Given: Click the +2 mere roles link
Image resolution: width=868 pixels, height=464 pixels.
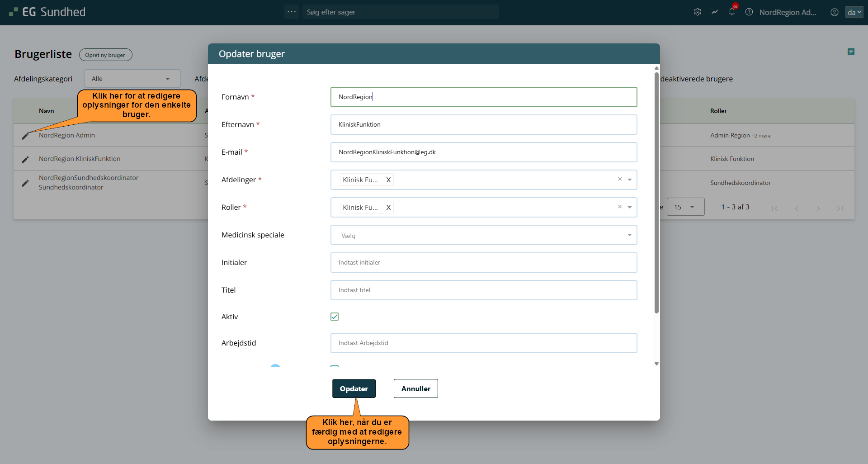Looking at the screenshot, I should [761, 136].
